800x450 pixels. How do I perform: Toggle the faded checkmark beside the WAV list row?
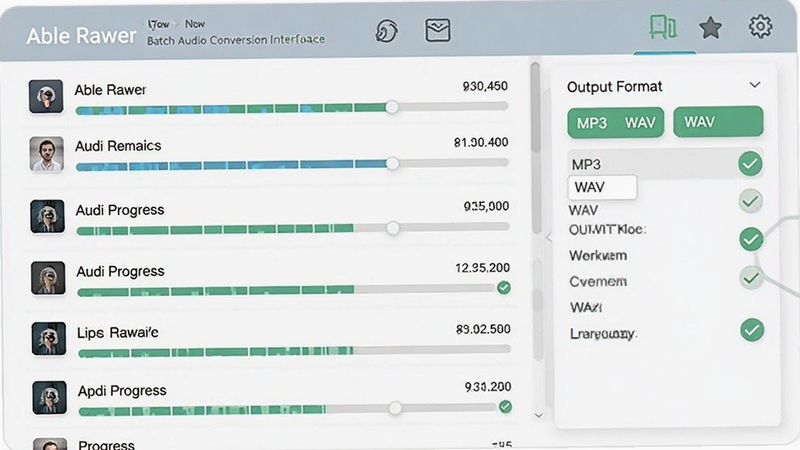pyautogui.click(x=750, y=201)
